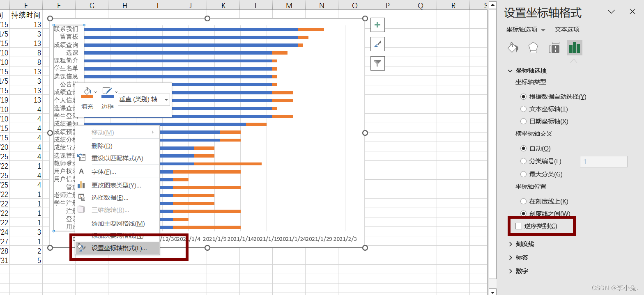
Task: Expand the 标签 section
Action: point(511,258)
